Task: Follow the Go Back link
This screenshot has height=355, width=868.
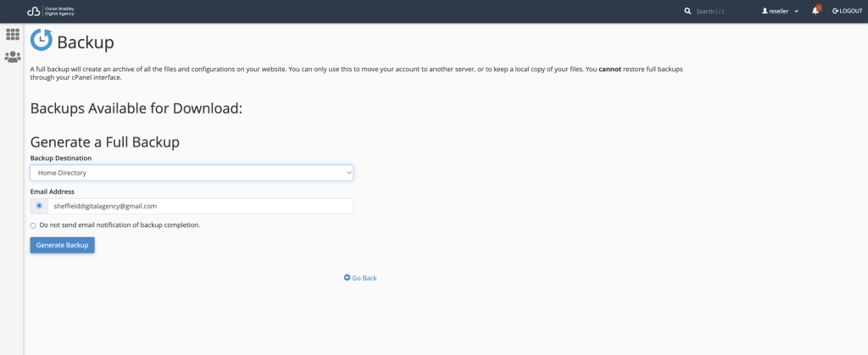Action: tap(364, 278)
